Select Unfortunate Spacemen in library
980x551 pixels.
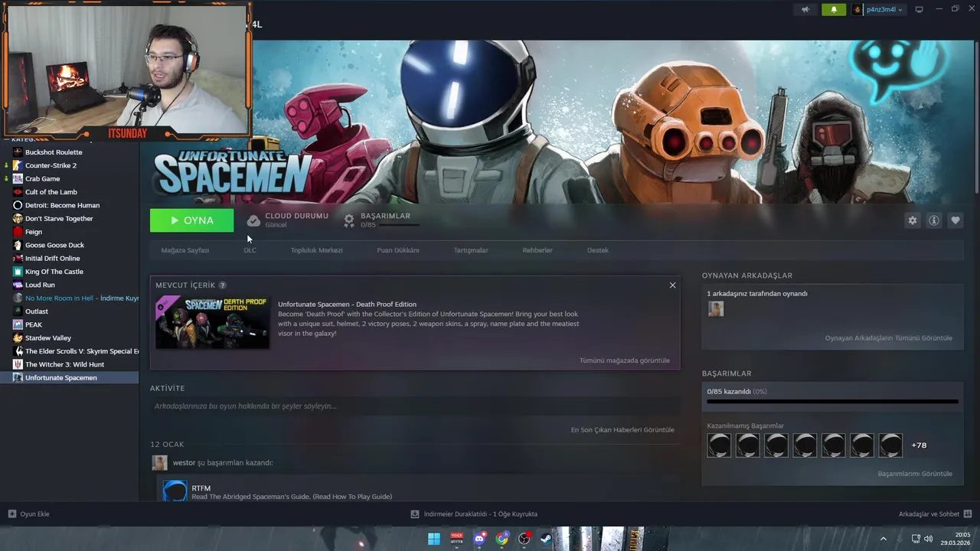pos(70,378)
